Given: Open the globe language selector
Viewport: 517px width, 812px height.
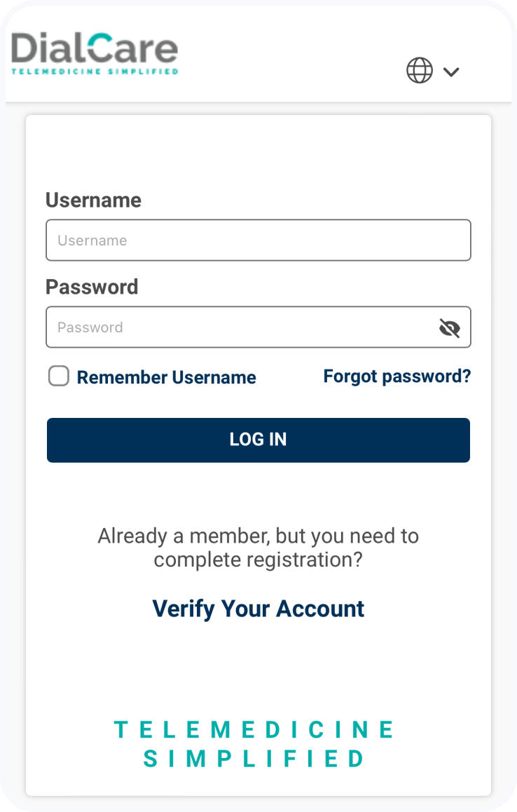Looking at the screenshot, I should (x=420, y=70).
